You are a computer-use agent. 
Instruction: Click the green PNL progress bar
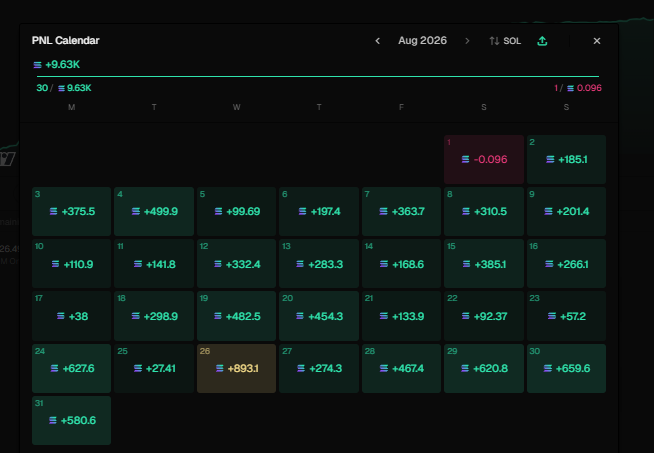318,76
